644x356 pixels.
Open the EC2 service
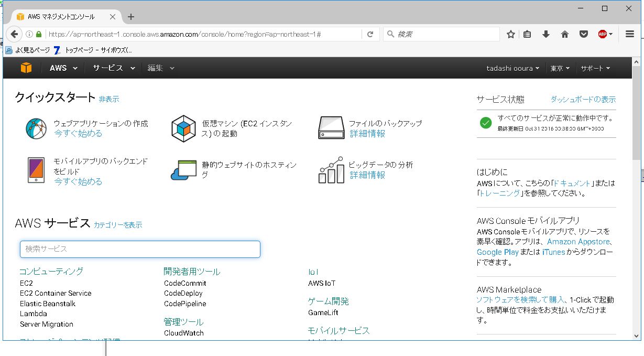point(26,283)
